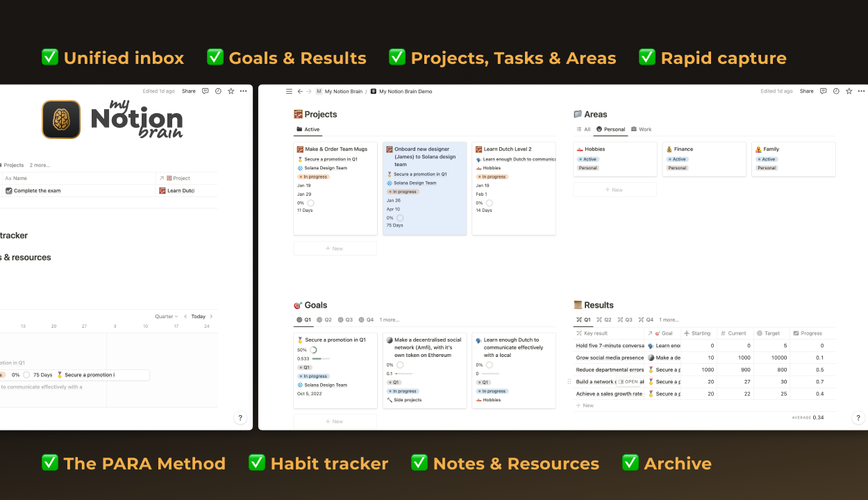Open the Onboard new designer project card
The height and width of the screenshot is (500, 868).
point(424,188)
